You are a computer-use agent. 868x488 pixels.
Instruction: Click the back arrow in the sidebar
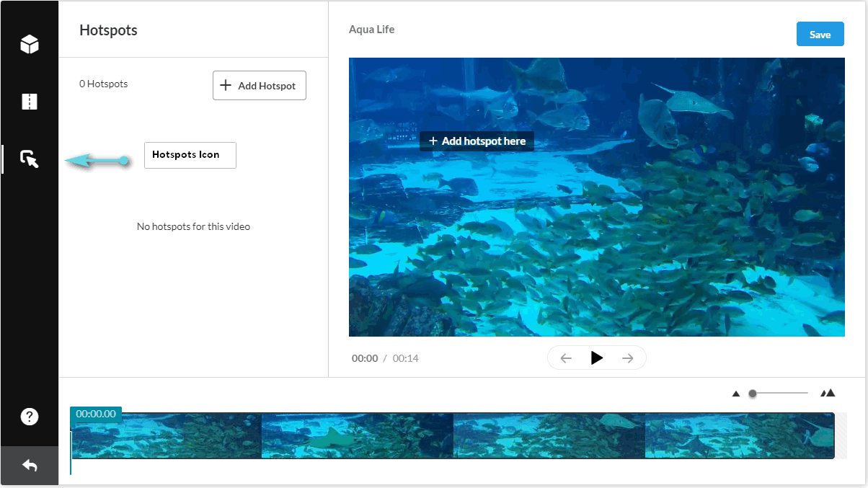(30, 466)
